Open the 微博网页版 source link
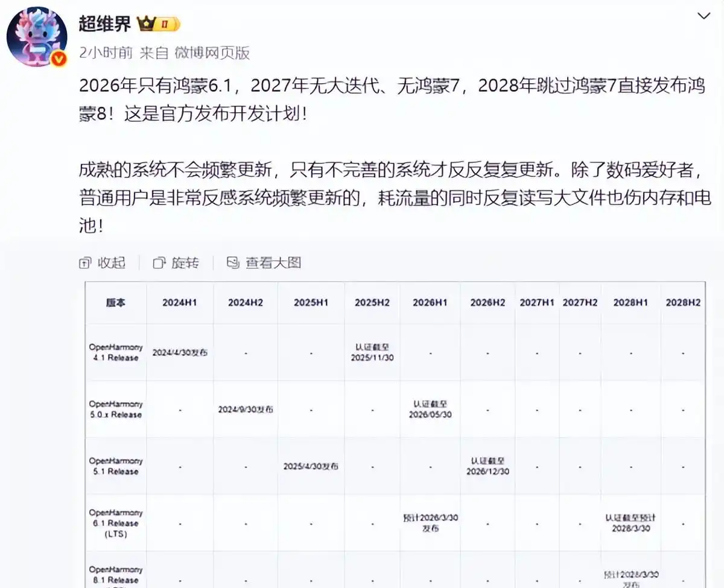The image size is (724, 588). [212, 53]
